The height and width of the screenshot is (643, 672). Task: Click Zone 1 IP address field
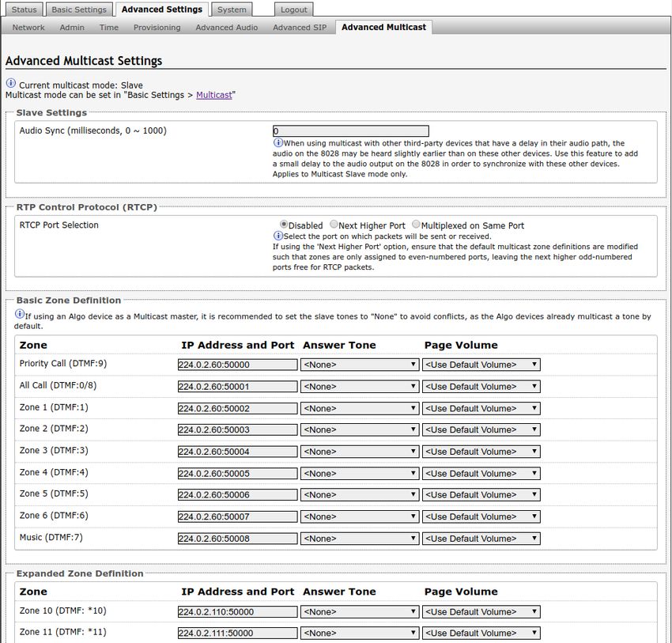[x=237, y=409]
